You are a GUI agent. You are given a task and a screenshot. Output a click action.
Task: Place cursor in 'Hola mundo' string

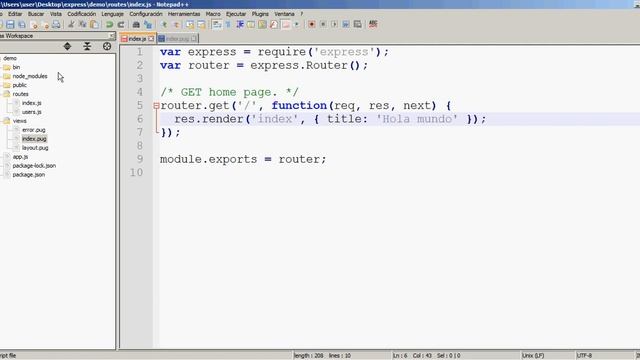(x=417, y=119)
